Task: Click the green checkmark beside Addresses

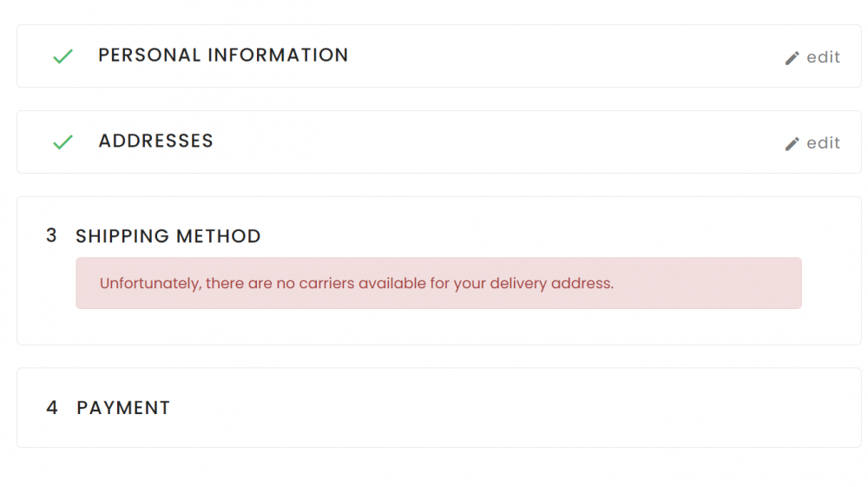Action: (62, 142)
